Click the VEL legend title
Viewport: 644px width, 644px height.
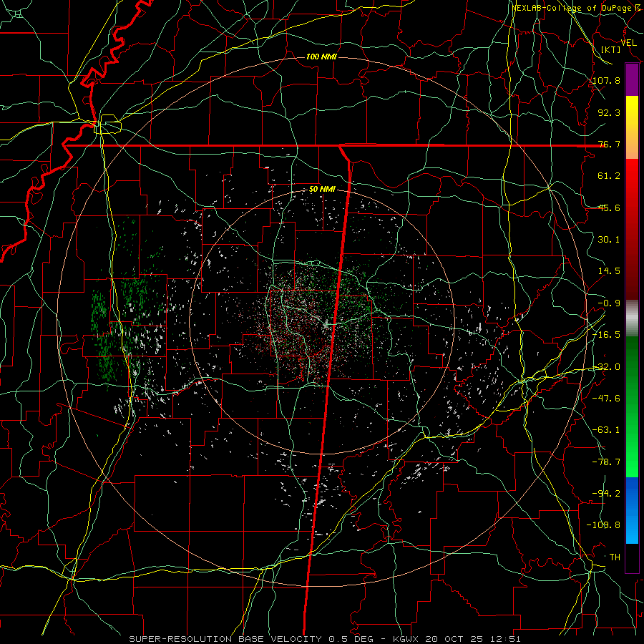pos(628,42)
